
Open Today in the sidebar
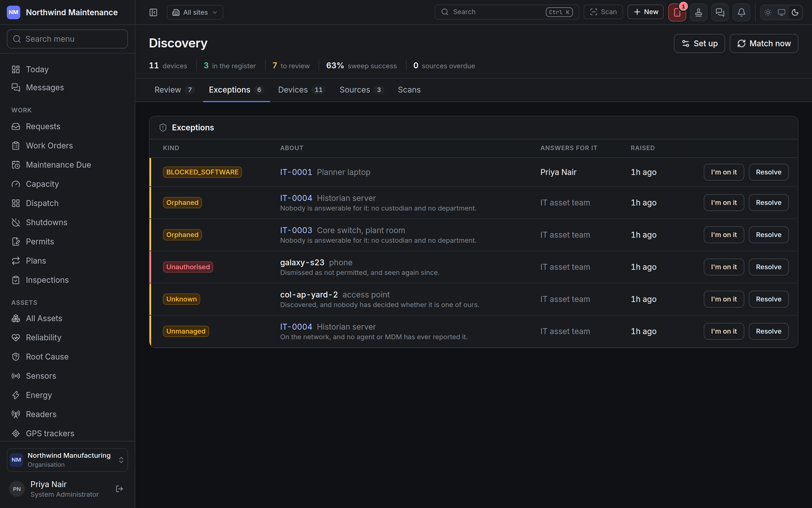point(67,69)
